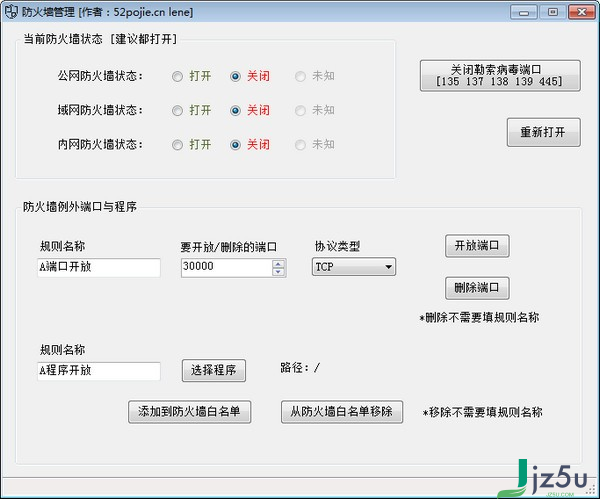Click rule name field containing A程序开放
600x499 pixels.
point(99,371)
